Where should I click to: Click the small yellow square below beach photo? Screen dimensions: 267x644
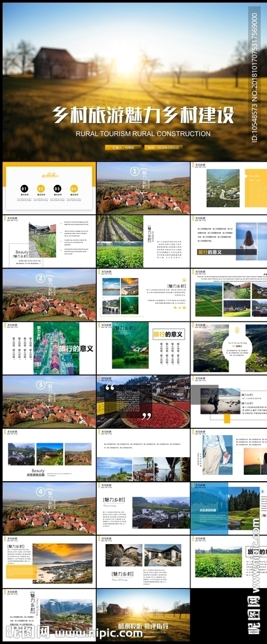click(x=227, y=418)
